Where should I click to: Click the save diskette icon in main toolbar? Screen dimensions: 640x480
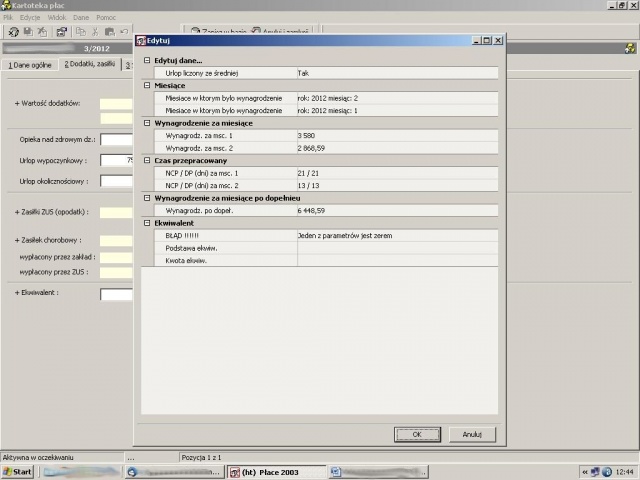click(28, 32)
